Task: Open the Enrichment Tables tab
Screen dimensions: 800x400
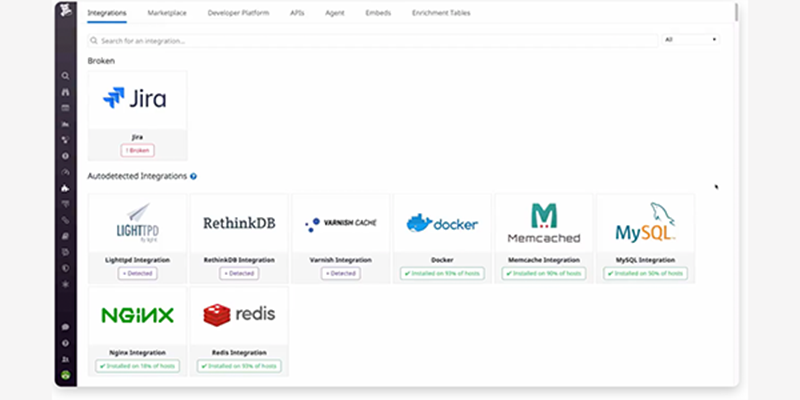Action: 441,13
